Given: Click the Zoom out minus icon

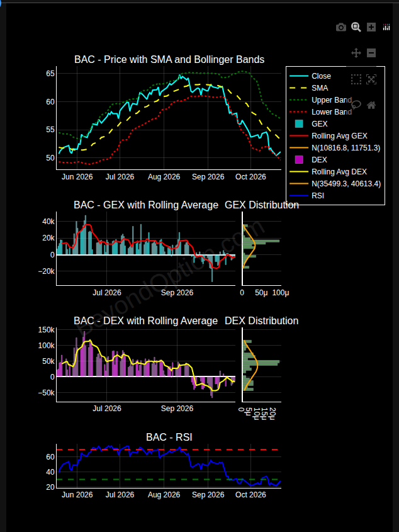Looking at the screenshot, I should (371, 53).
